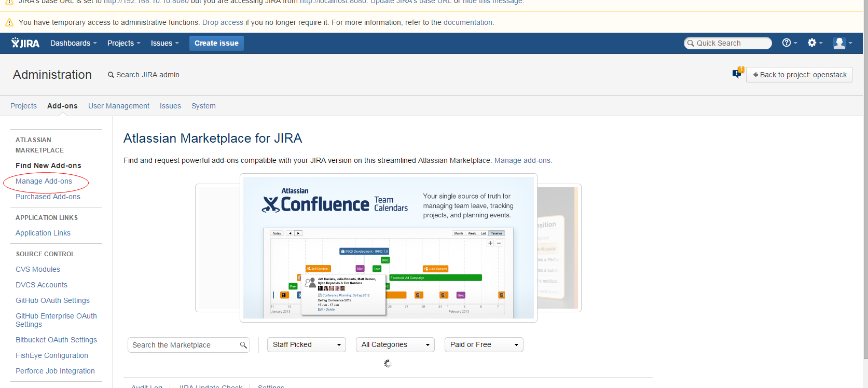Open the help question mark menu
This screenshot has height=388, width=868.
789,43
